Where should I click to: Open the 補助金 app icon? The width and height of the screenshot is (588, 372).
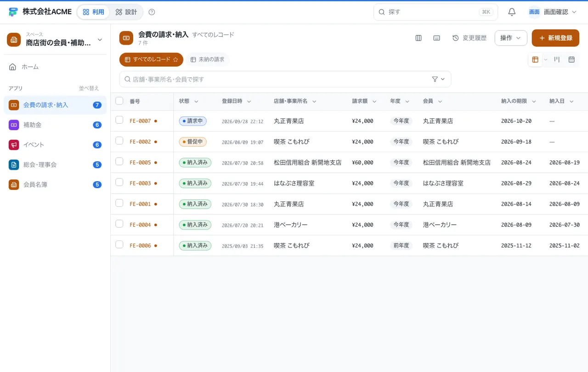[x=14, y=125]
